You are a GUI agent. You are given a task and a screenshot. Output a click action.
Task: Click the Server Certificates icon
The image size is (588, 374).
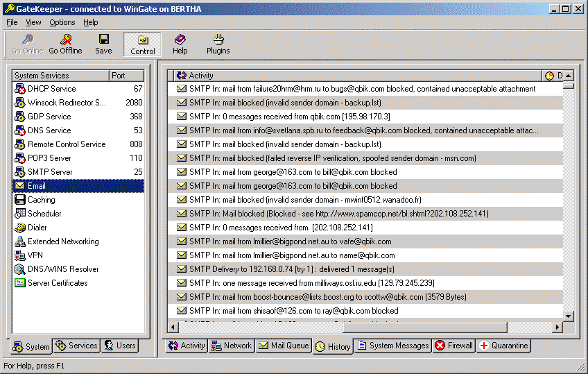20,283
